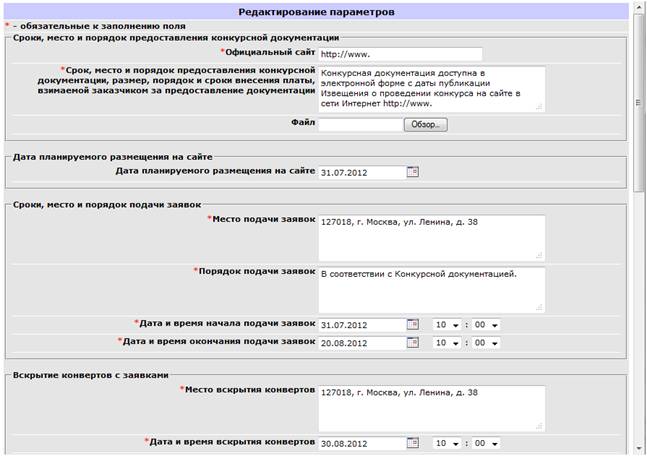Click the Сроки, место и порядок подачи заявок title

coord(107,205)
